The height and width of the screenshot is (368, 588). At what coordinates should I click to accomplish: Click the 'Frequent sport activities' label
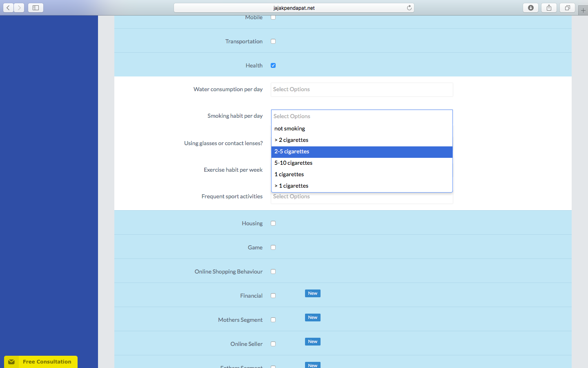(x=232, y=196)
